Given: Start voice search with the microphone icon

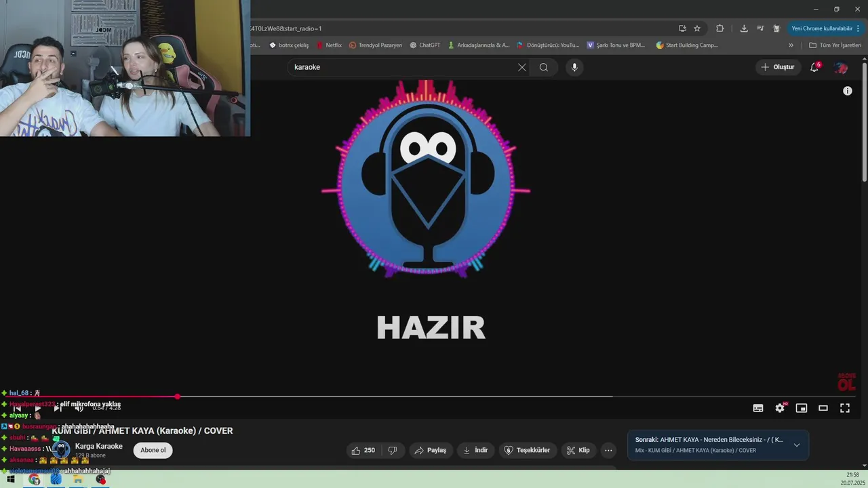Looking at the screenshot, I should 574,67.
